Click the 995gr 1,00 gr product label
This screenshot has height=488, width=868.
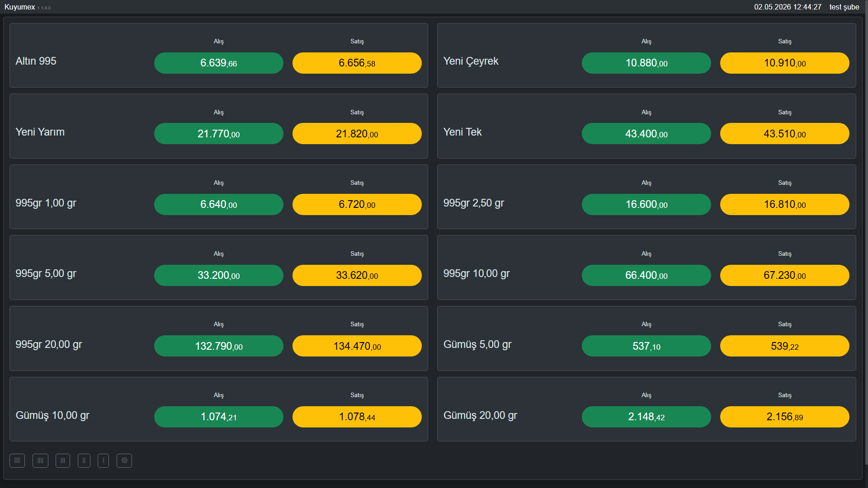pos(46,203)
